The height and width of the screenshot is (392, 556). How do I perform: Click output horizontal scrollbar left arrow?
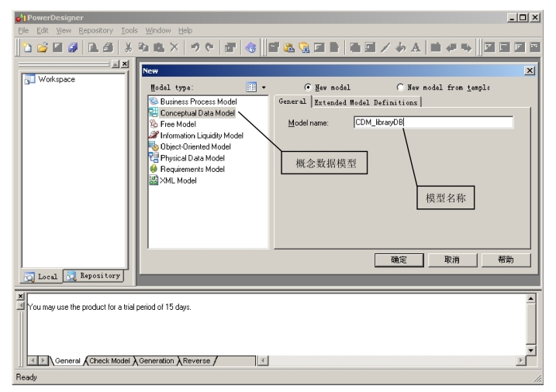point(263,361)
